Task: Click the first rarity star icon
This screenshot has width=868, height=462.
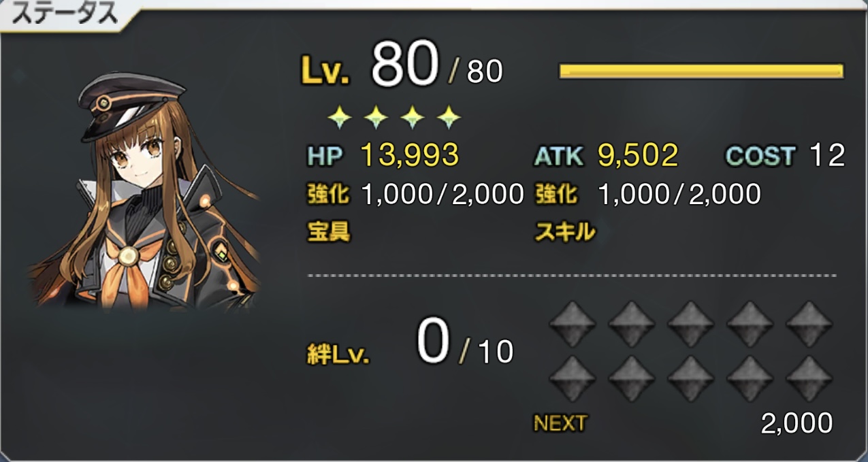Action: [339, 118]
